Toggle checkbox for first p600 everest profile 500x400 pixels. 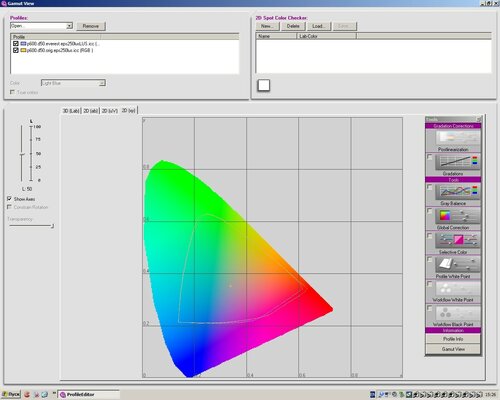point(16,44)
